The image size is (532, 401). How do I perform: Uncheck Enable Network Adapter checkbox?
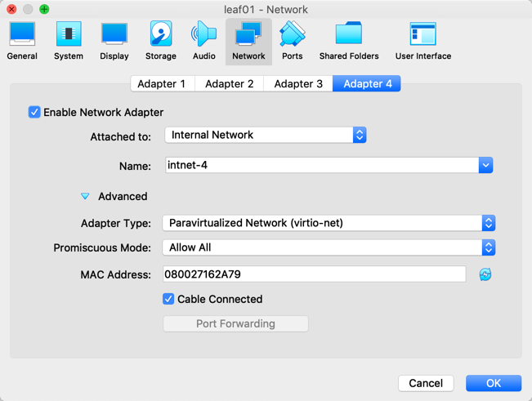pyautogui.click(x=34, y=112)
